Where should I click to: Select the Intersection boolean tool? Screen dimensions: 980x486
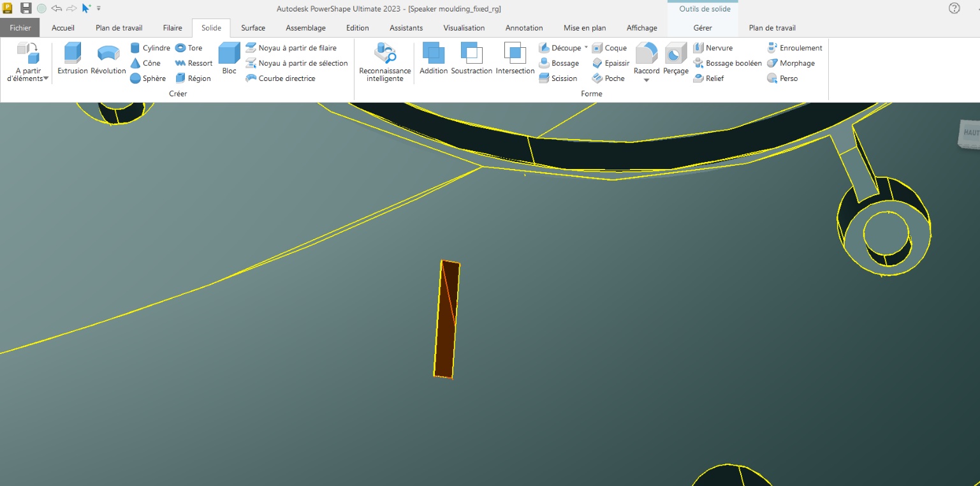click(x=515, y=59)
